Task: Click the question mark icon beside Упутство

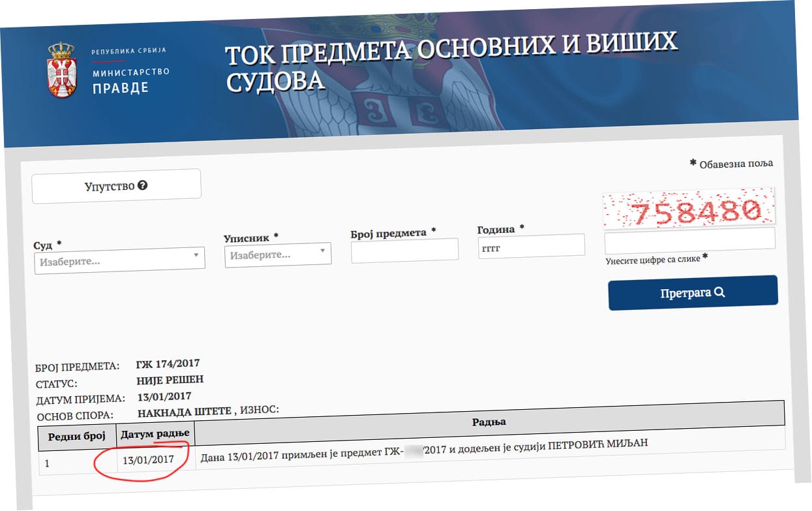Action: (143, 185)
